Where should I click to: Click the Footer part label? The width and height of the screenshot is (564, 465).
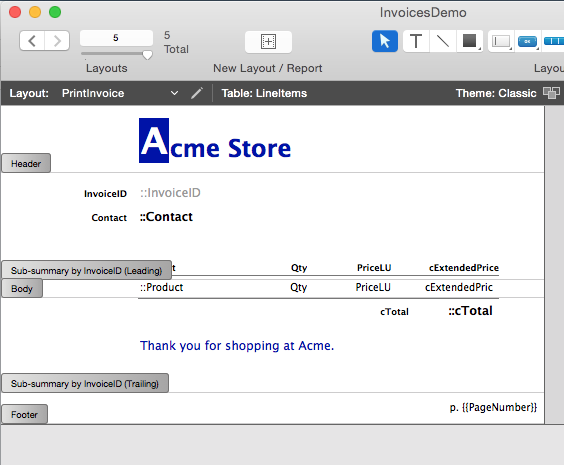point(24,414)
